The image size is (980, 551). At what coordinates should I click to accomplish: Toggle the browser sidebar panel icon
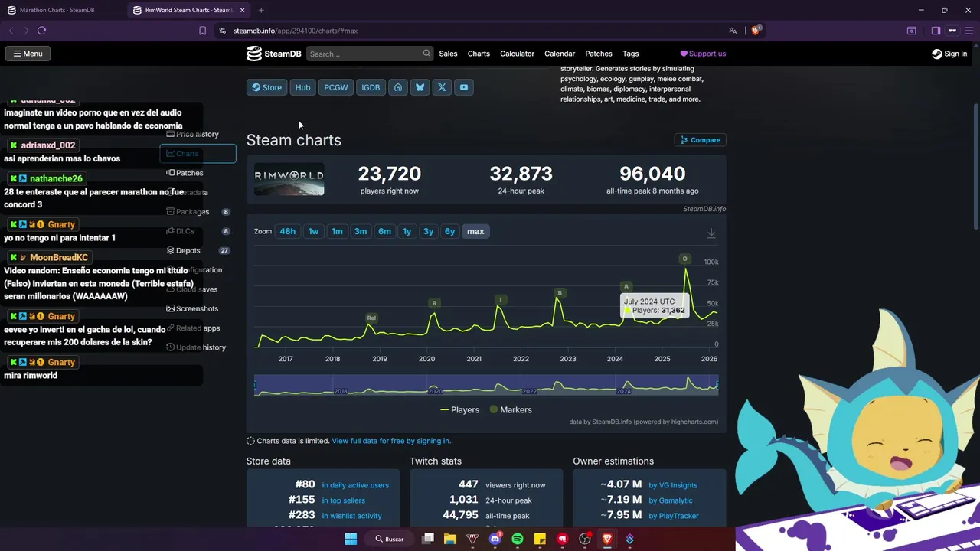point(936,31)
